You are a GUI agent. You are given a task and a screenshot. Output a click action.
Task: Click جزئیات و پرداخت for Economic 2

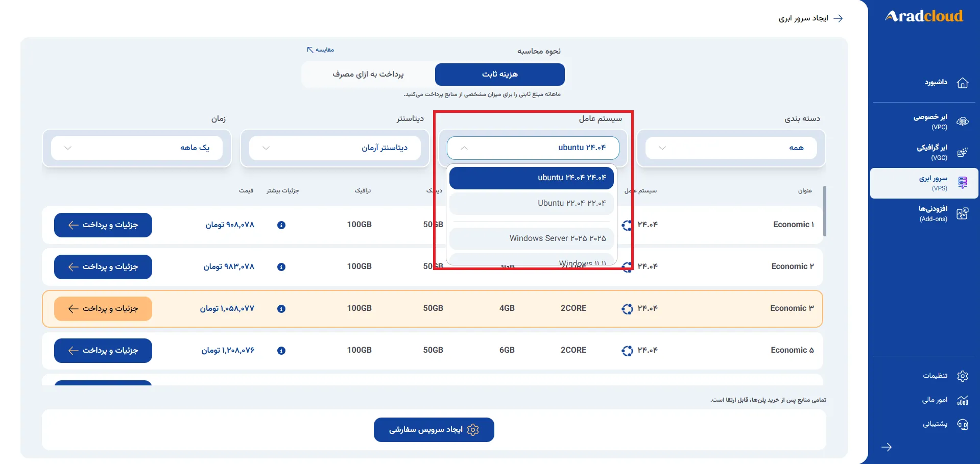[x=103, y=267]
